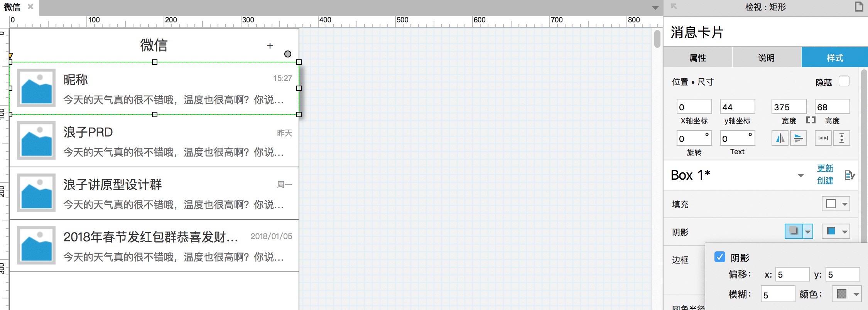Click the shadow offset x field
868x310 pixels.
coord(792,275)
